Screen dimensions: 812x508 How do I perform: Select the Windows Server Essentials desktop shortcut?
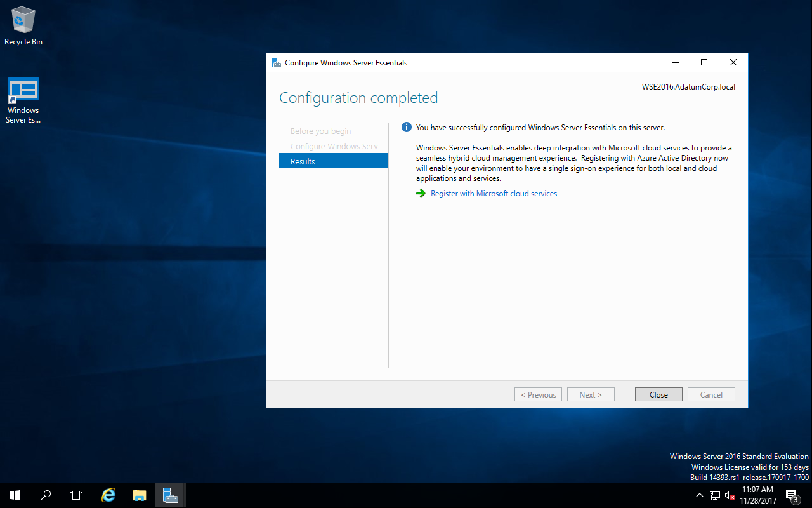pos(23,100)
